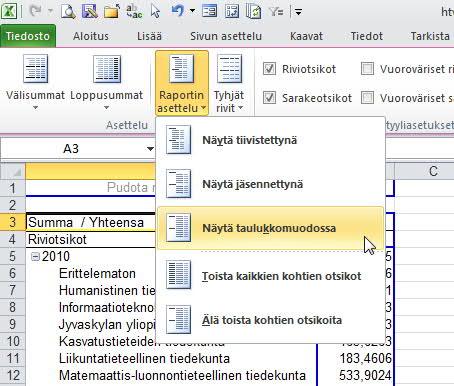The image size is (454, 386).
Task: Select row 6 header
Action: pos(13,273)
